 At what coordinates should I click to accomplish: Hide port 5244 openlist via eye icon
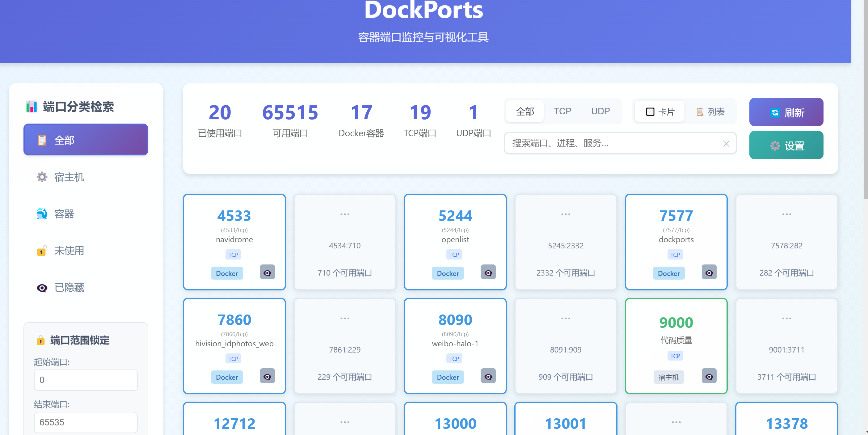[x=488, y=272]
